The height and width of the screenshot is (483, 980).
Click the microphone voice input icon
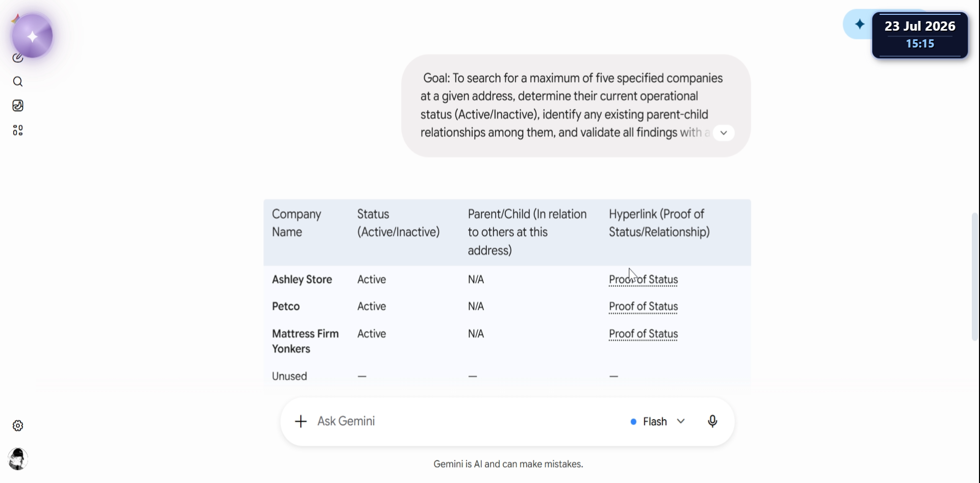[713, 421]
